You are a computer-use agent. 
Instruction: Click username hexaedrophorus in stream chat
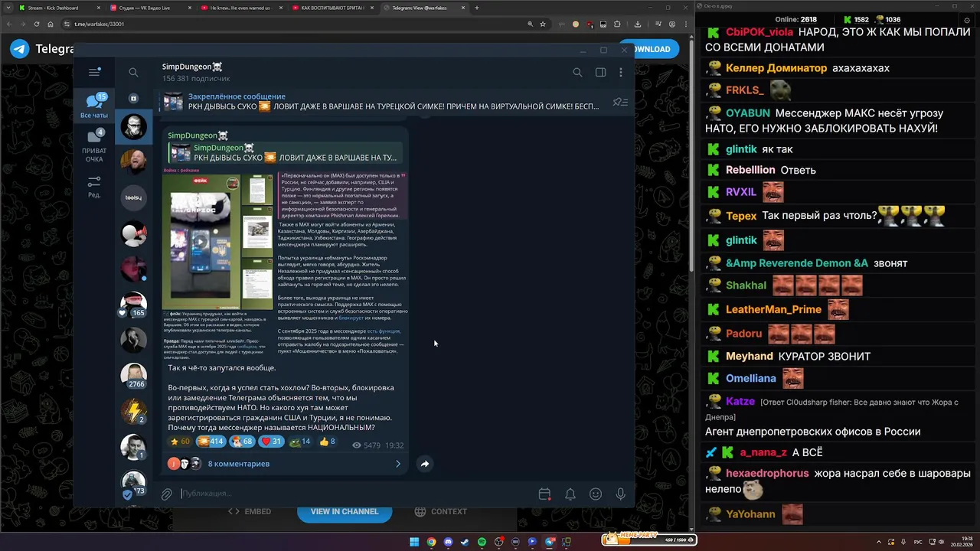tap(767, 474)
